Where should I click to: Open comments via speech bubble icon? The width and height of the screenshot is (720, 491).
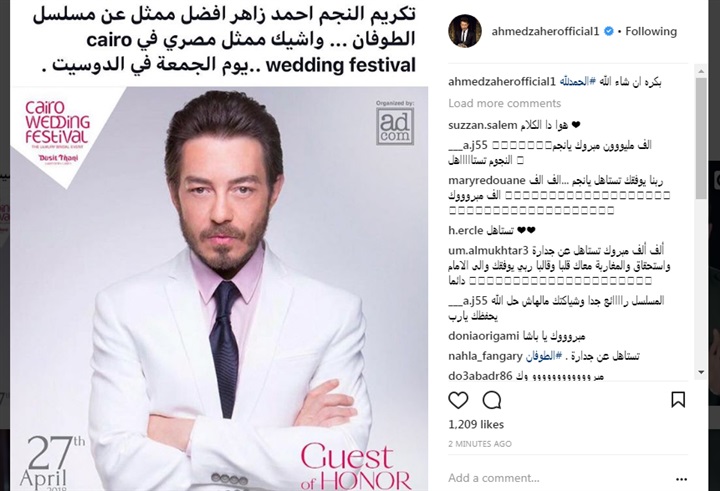pyautogui.click(x=491, y=400)
